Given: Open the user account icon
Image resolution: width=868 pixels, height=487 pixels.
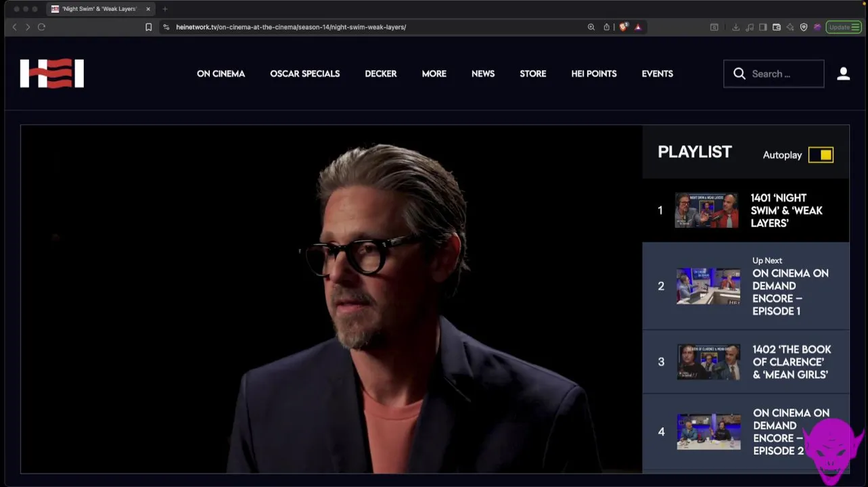Looking at the screenshot, I should click(844, 74).
